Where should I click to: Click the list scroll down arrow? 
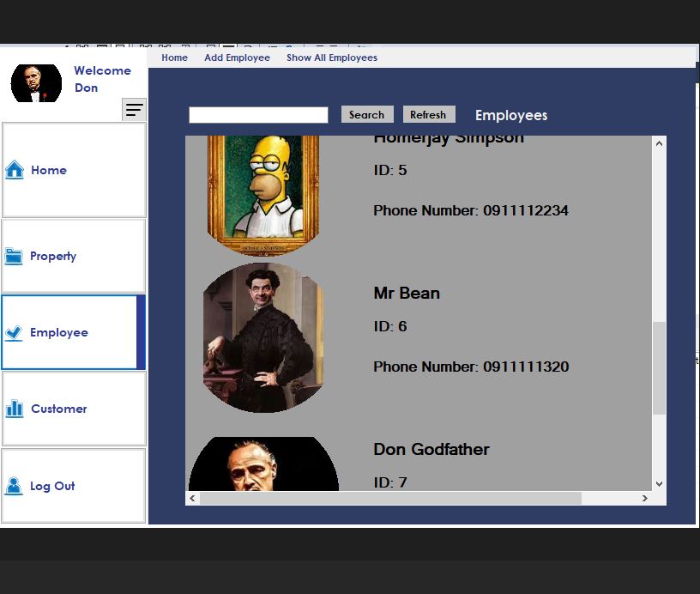click(660, 483)
